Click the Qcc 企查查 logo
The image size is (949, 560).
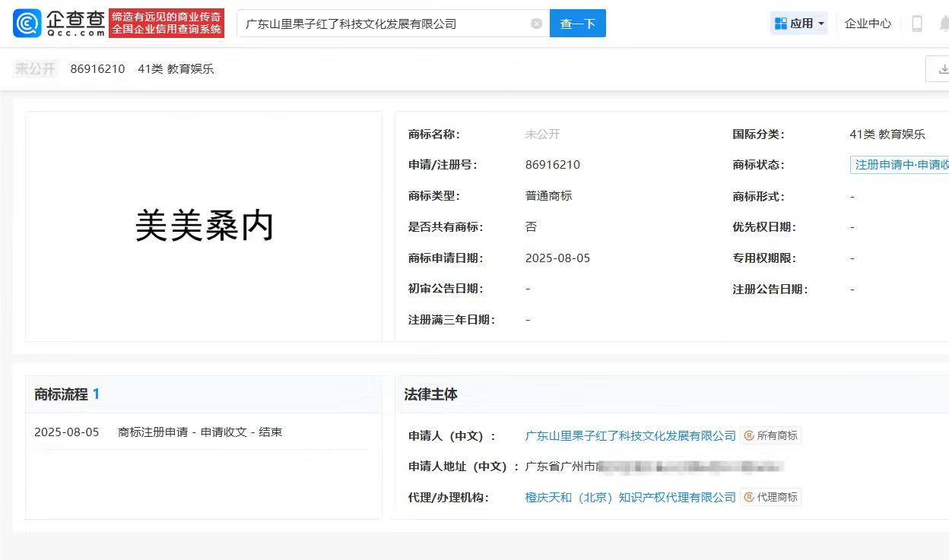(59, 23)
